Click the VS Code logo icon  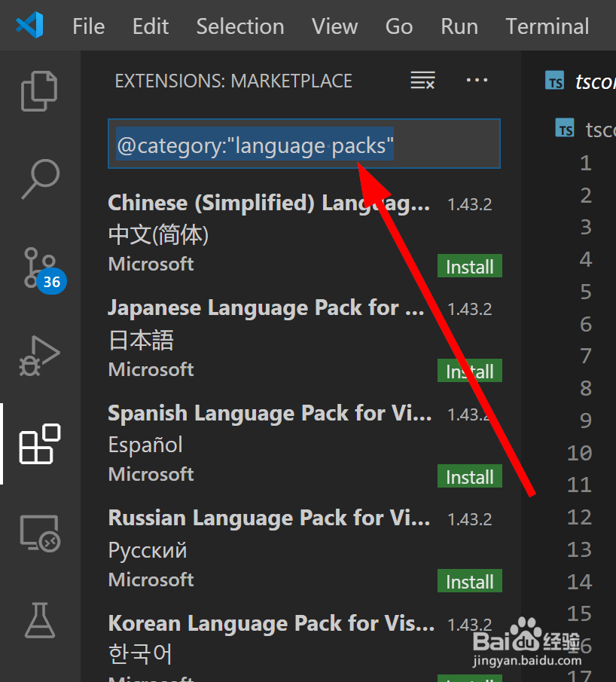(29, 25)
